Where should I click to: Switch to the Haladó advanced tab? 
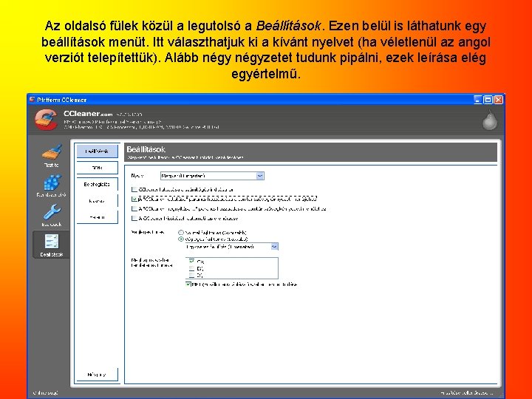97,217
